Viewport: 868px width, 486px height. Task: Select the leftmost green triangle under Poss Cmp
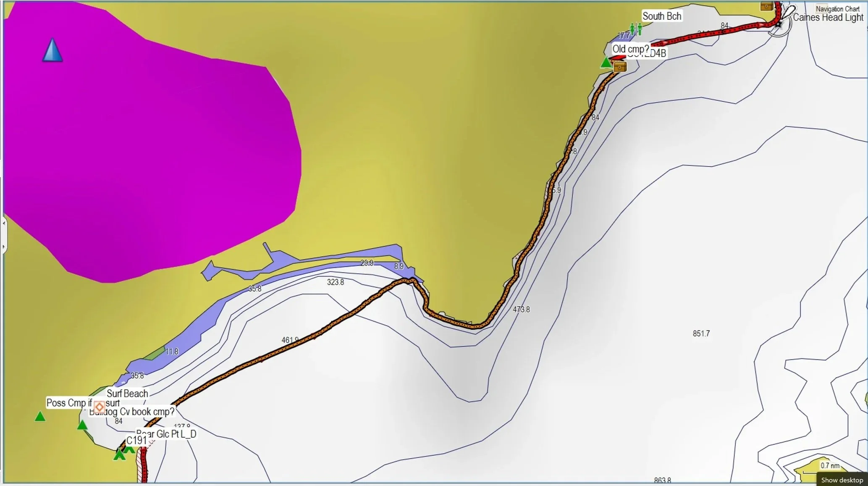[x=40, y=417]
